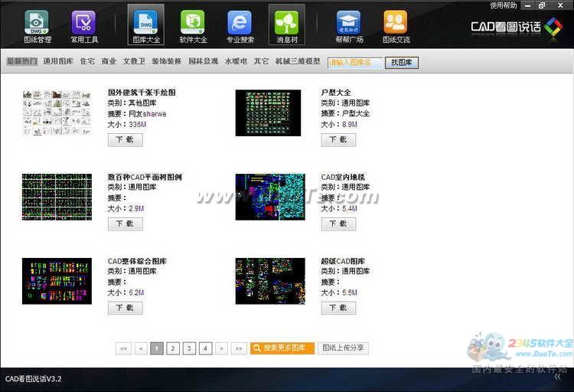Open the CAD整体综合图库 thumbnail
Image resolution: width=574 pixels, height=392 pixels.
coord(57,281)
